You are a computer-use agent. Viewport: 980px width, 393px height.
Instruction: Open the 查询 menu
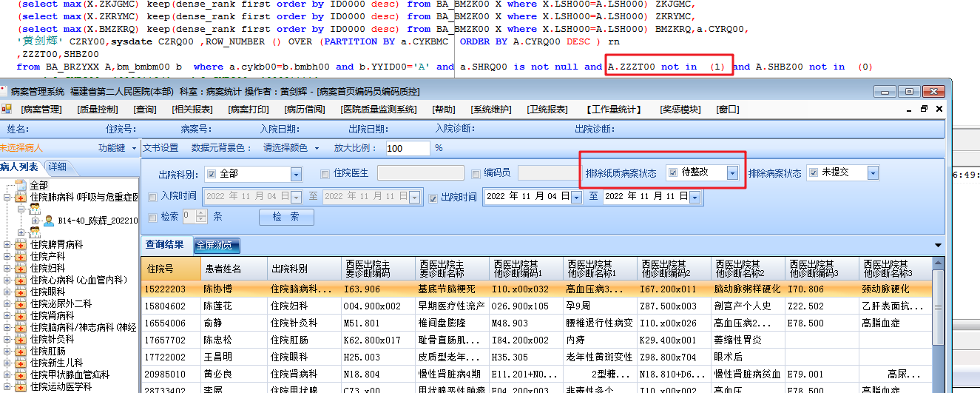point(145,110)
